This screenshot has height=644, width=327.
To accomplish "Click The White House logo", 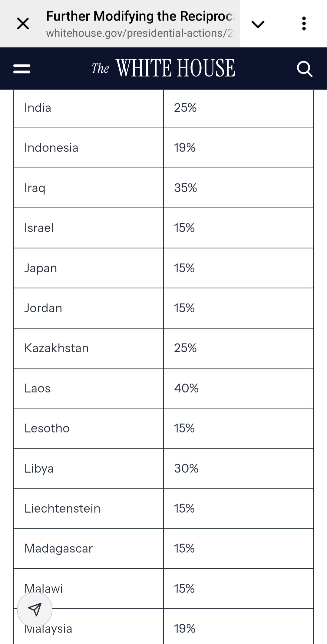I will tap(163, 68).
